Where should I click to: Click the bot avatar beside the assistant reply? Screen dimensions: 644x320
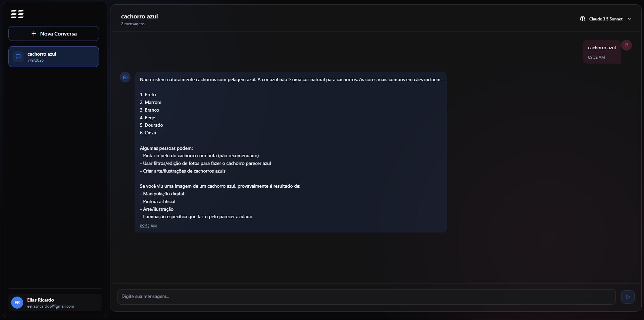pos(125,77)
